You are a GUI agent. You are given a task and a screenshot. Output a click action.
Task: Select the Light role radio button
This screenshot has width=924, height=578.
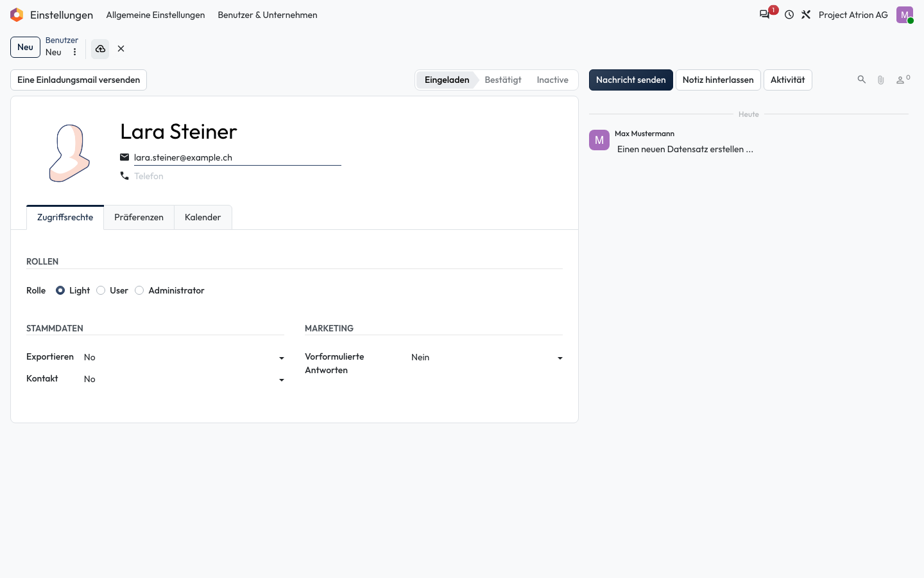(60, 290)
